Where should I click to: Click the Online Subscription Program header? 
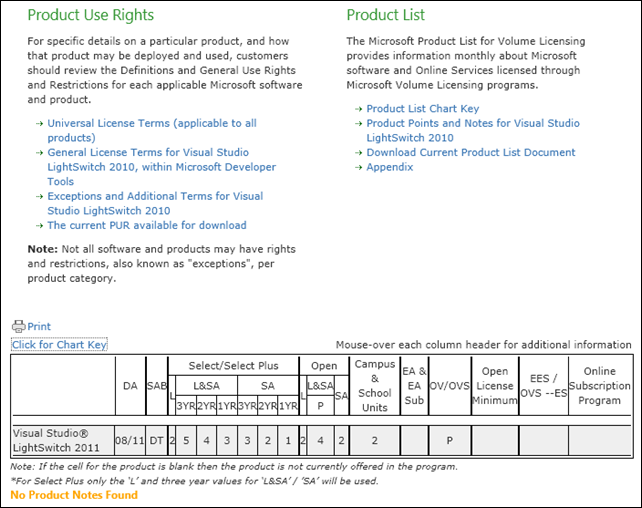599,386
